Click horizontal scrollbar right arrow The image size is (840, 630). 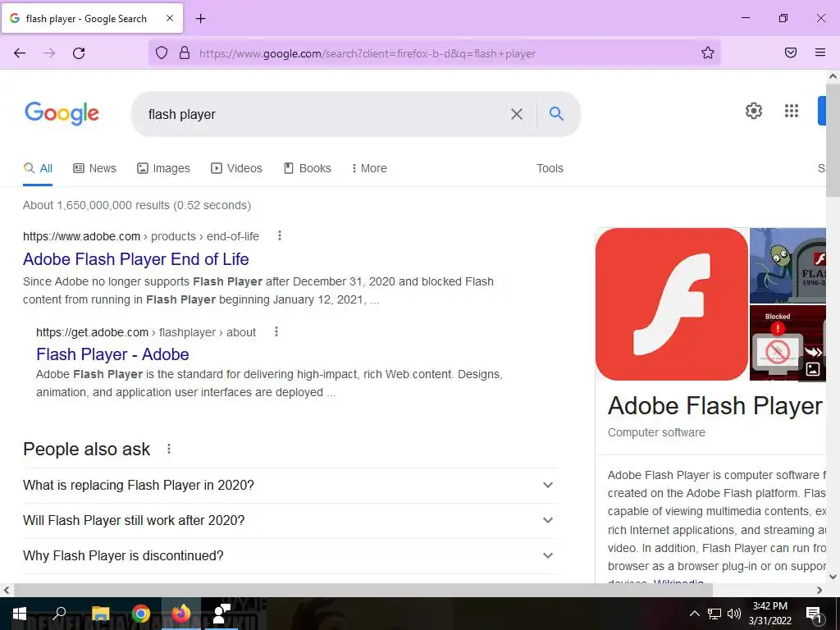[x=819, y=591]
